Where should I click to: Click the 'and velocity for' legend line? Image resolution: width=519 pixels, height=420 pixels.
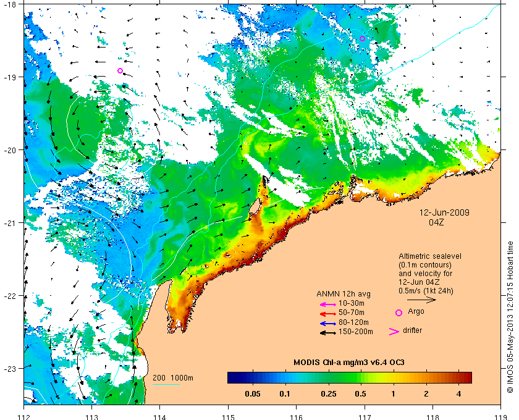coord(425,274)
